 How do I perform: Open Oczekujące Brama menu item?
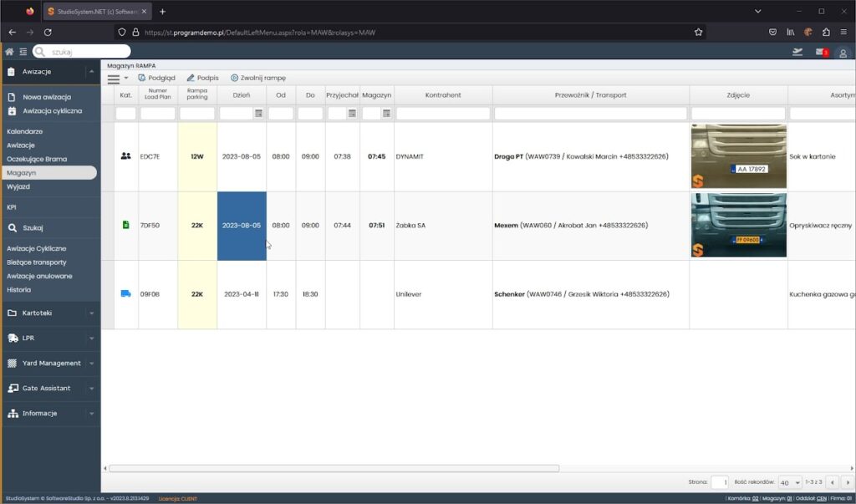click(x=36, y=159)
